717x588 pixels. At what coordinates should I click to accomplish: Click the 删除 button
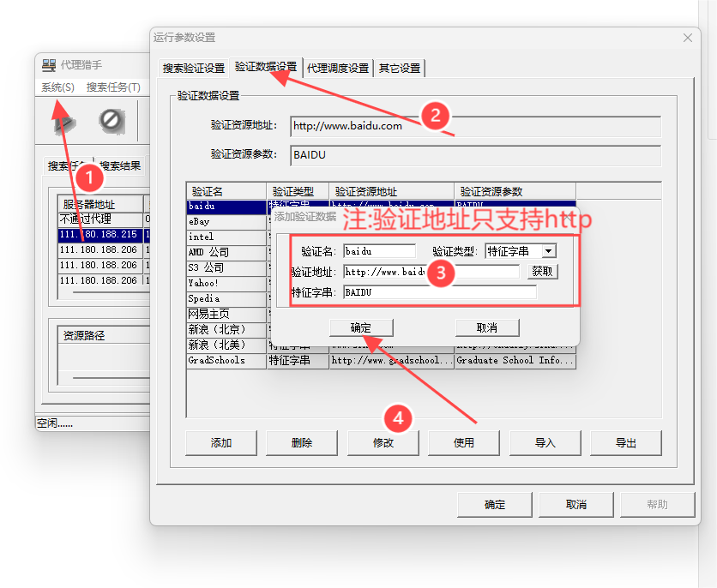tap(301, 443)
